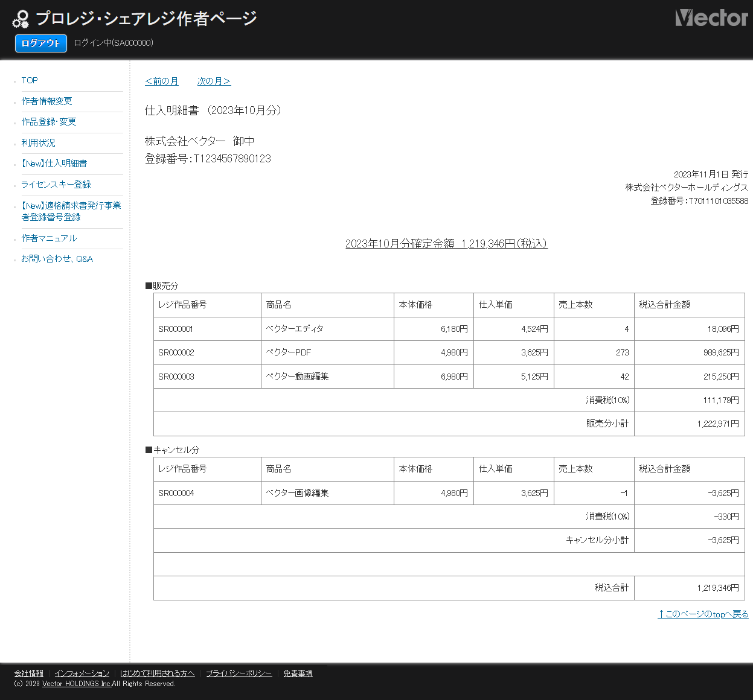
Task: Click the ログアウト button
Action: click(41, 43)
